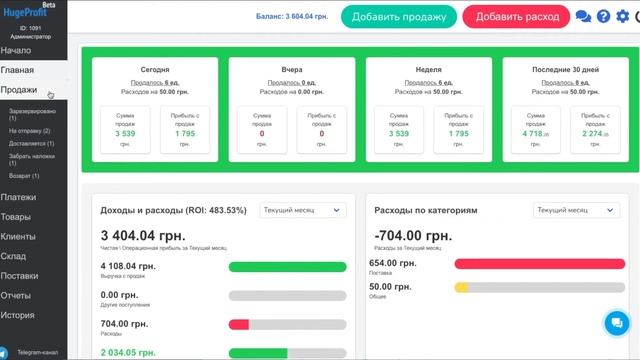The image size is (640, 360).
Task: Open the Продажи menu section
Action: (19, 89)
